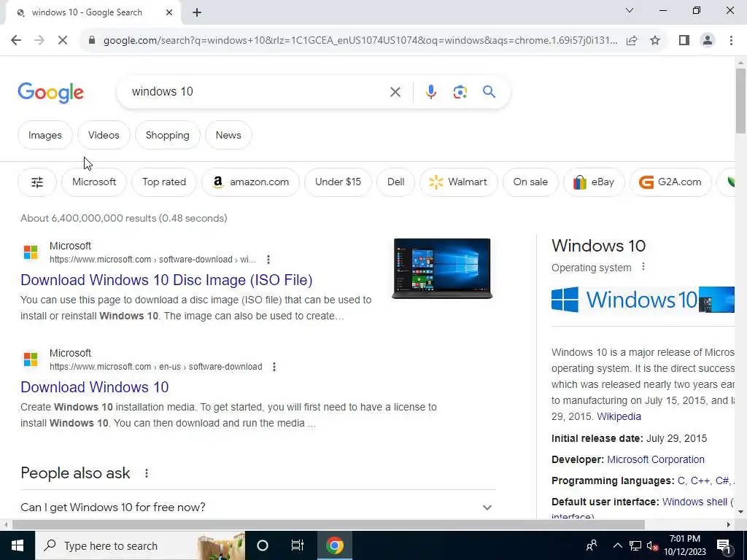Share this page from the address bar

pyautogui.click(x=632, y=41)
